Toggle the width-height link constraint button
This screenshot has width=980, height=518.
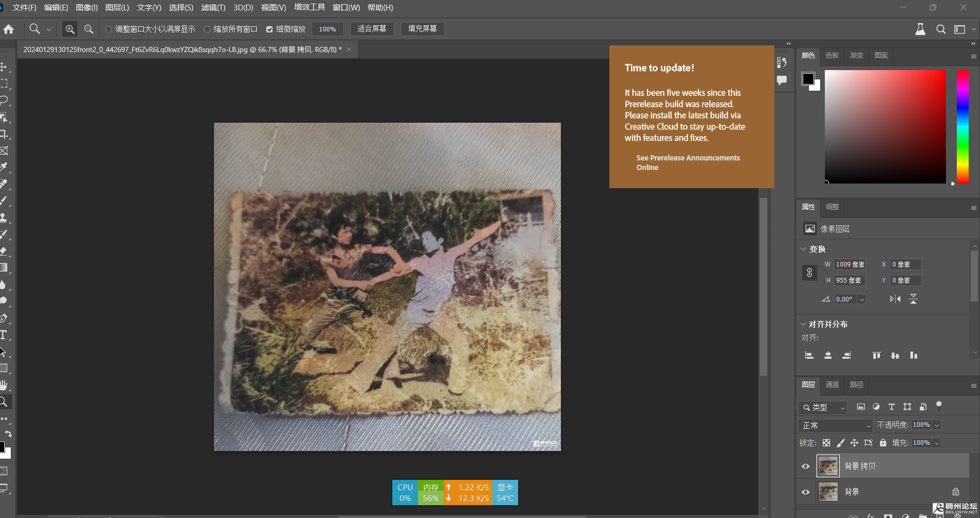pyautogui.click(x=809, y=273)
